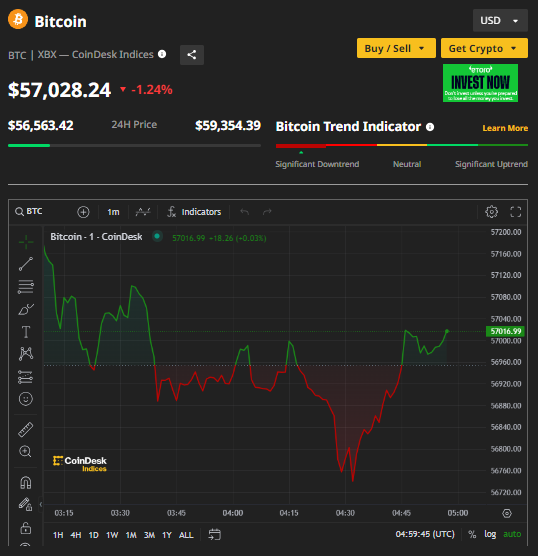The image size is (538, 556).
Task: Expand the Get Crypto dropdown
Action: (x=484, y=48)
